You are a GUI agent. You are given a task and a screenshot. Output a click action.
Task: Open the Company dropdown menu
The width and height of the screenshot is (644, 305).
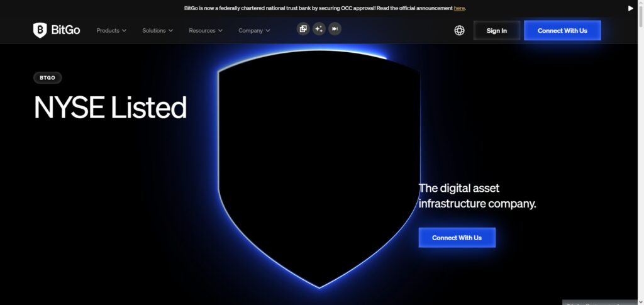[x=254, y=30]
